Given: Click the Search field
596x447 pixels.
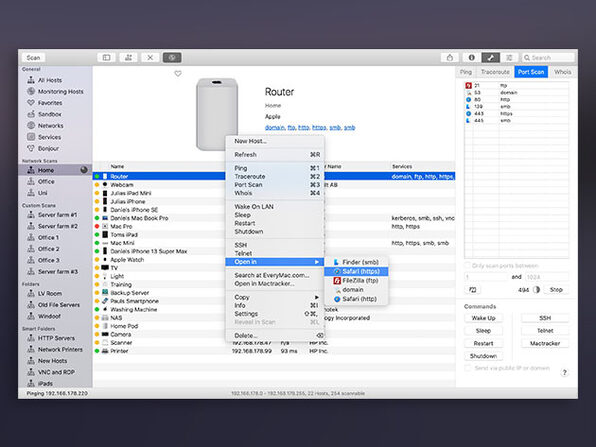Looking at the screenshot, I should pyautogui.click(x=548, y=57).
